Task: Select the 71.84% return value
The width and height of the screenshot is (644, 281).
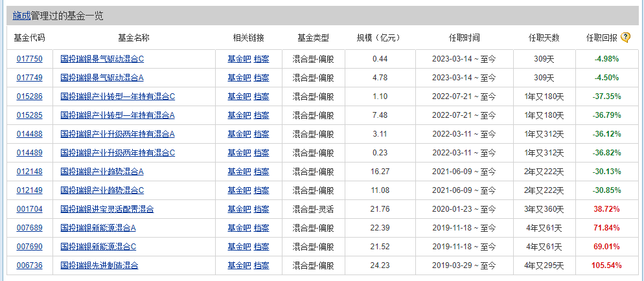Action: [x=606, y=228]
